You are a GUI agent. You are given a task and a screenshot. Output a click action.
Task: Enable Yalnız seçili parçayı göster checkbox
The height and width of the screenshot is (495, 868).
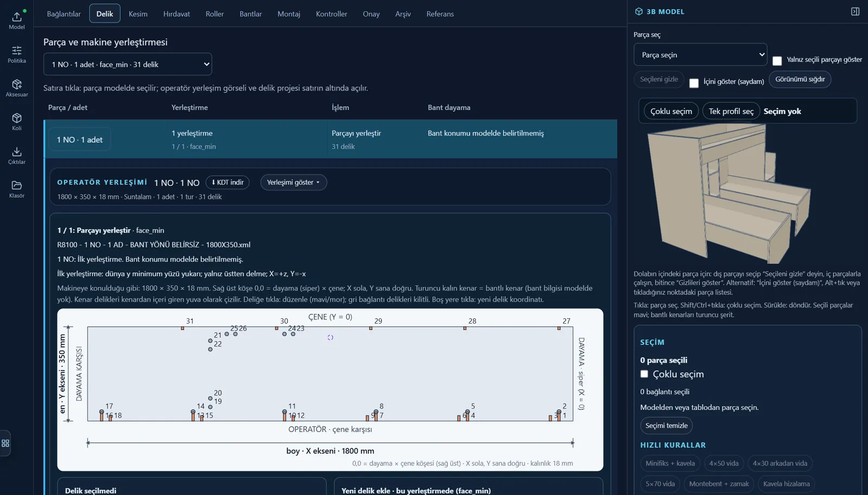(777, 61)
